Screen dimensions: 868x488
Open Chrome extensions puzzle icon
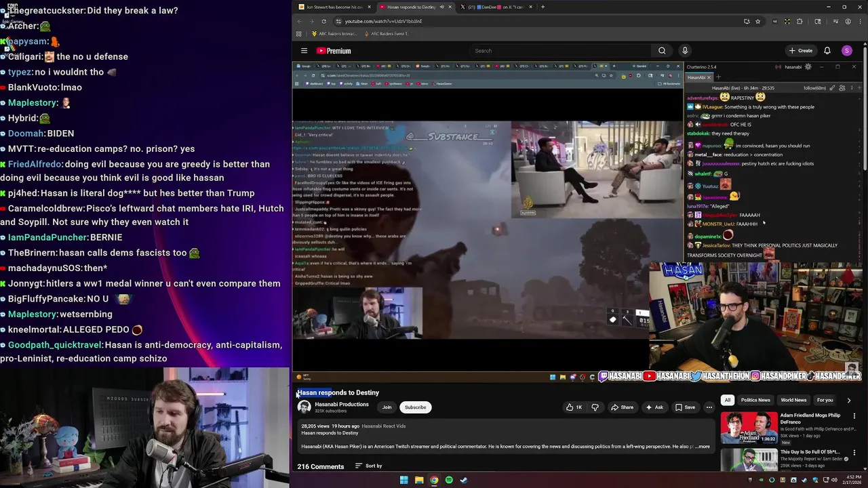800,21
